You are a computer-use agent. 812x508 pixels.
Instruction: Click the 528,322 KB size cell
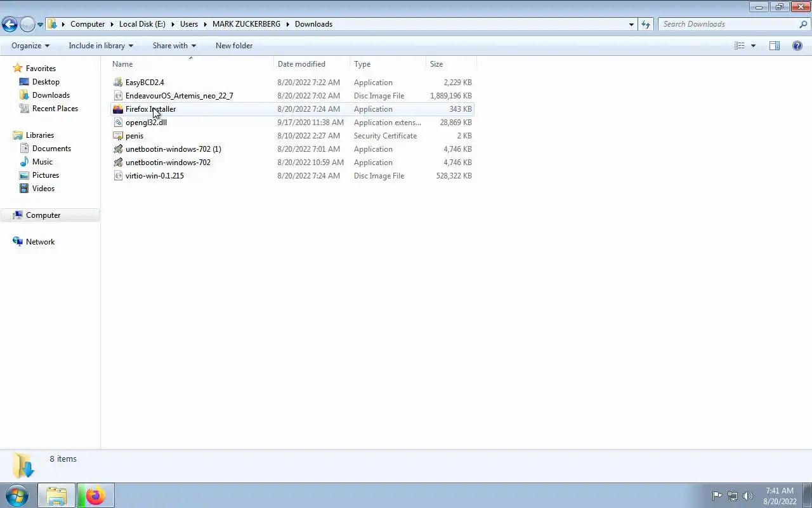[x=454, y=176]
